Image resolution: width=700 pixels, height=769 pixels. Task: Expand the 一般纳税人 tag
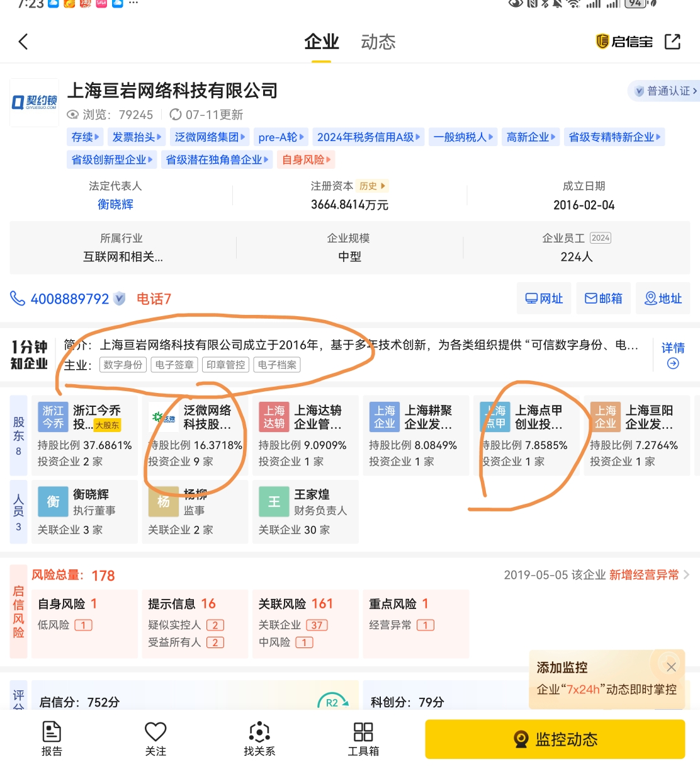464,137
